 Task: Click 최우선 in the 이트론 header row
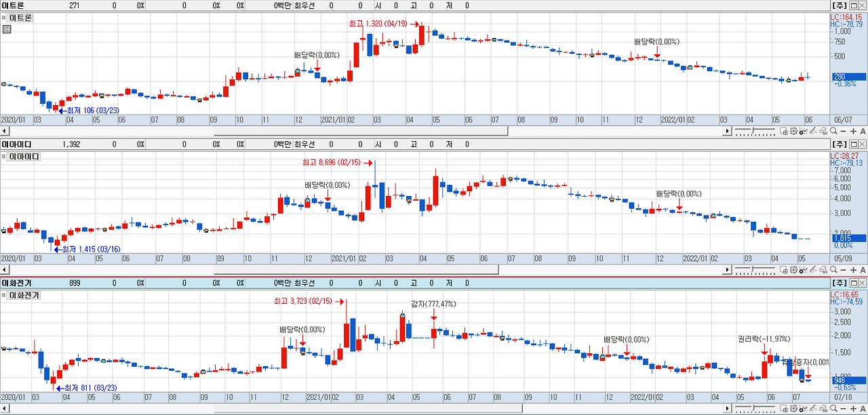point(304,5)
